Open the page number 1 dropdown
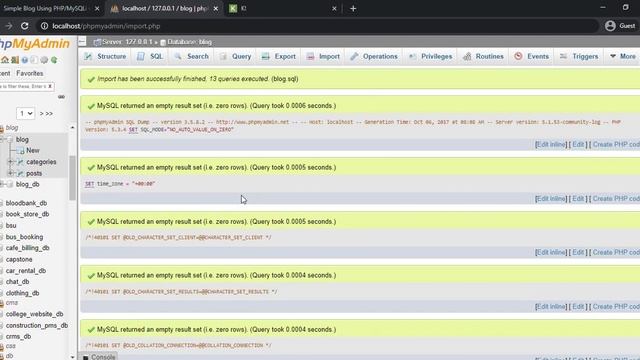640x360 pixels. click(25, 113)
